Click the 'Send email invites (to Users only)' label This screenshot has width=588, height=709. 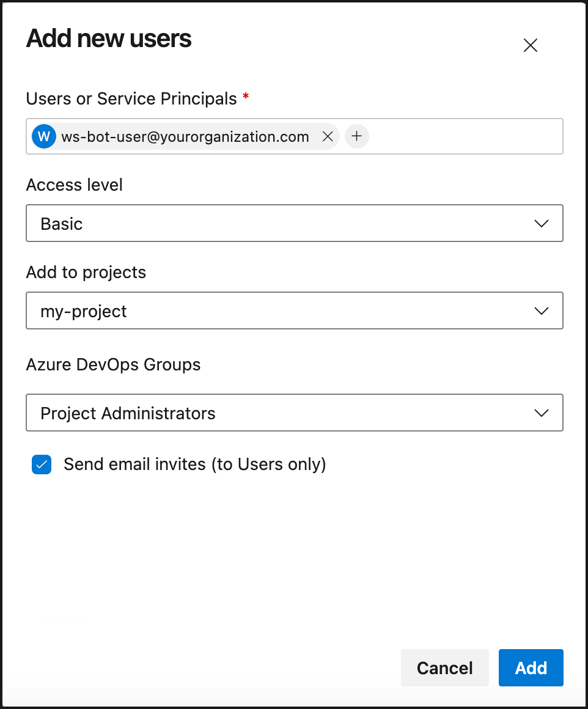[x=194, y=465]
